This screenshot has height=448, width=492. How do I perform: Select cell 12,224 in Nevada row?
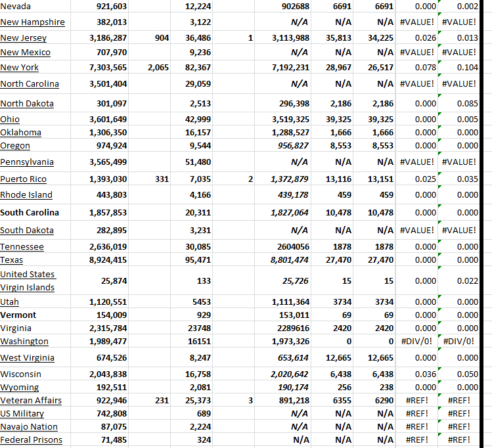tap(191, 6)
